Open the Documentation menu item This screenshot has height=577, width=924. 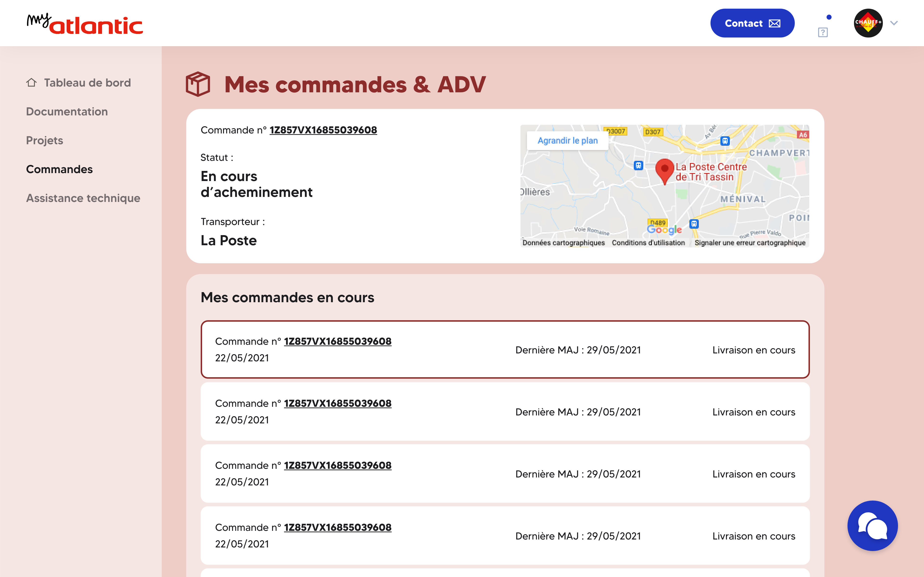pyautogui.click(x=67, y=111)
